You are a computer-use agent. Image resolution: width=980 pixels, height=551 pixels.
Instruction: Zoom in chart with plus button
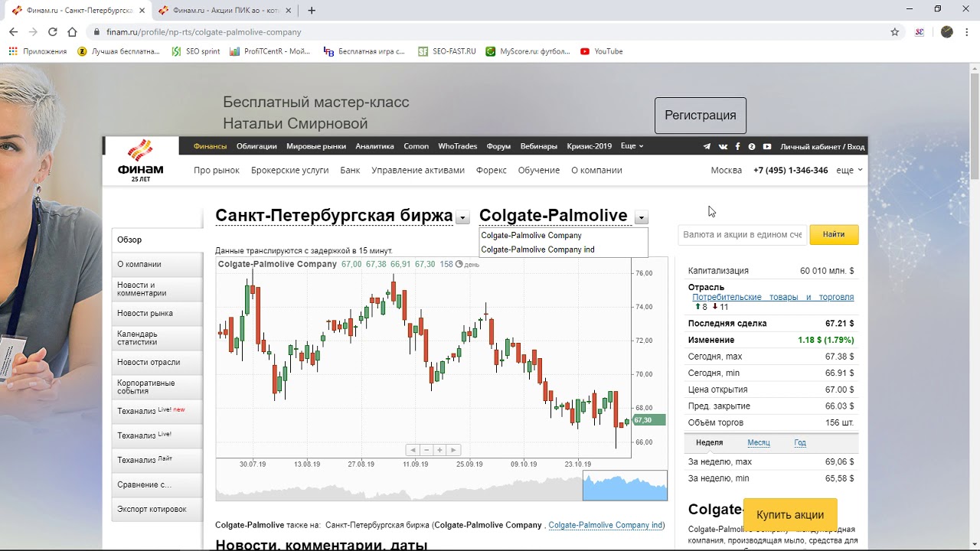click(439, 450)
